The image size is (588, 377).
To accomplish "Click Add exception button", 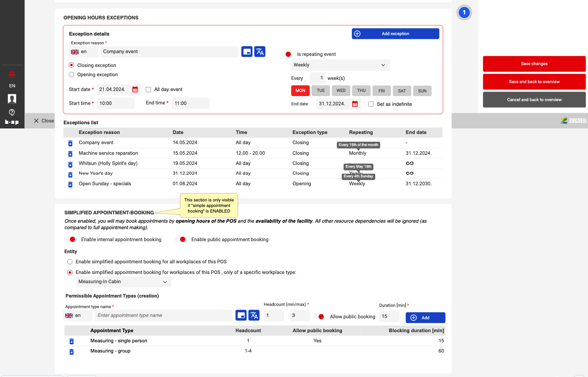I will 395,34.
